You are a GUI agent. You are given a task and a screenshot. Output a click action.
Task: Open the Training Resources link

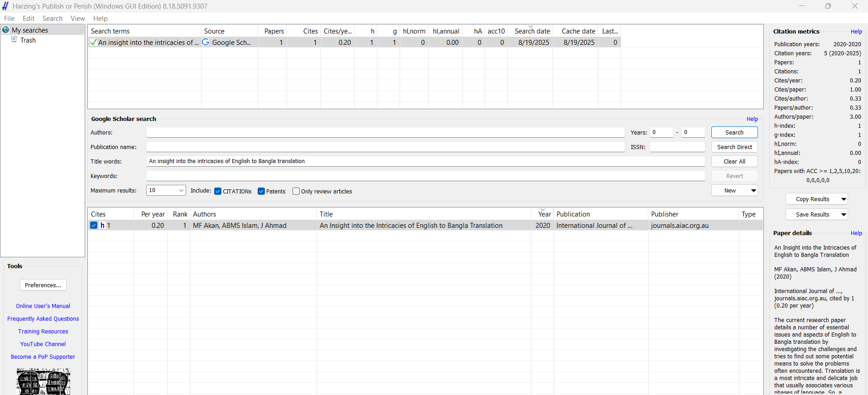click(43, 332)
